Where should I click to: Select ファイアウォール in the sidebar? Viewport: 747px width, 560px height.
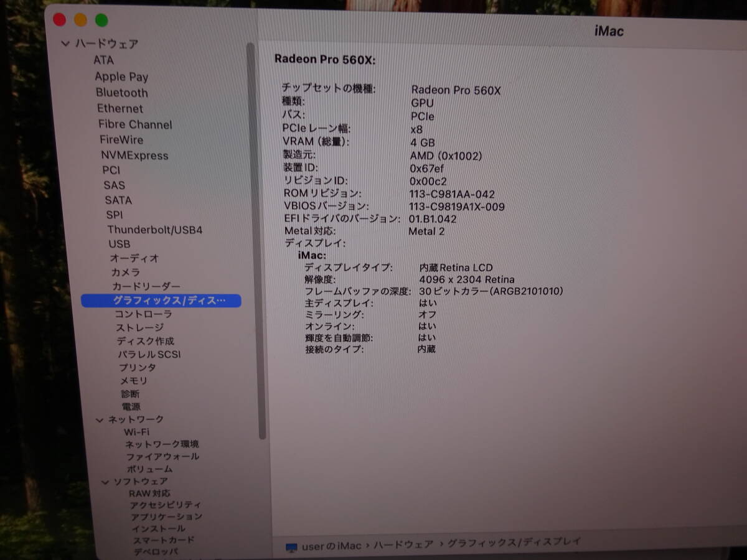(163, 457)
